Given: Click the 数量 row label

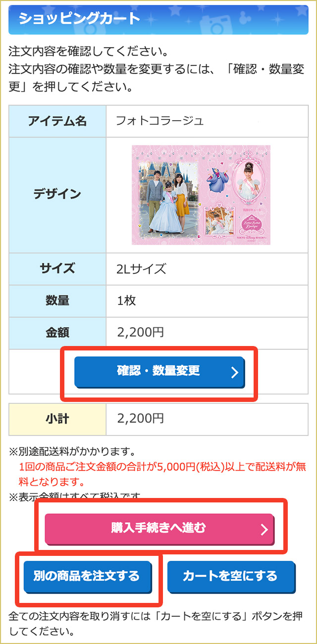Looking at the screenshot, I should click(x=57, y=300).
